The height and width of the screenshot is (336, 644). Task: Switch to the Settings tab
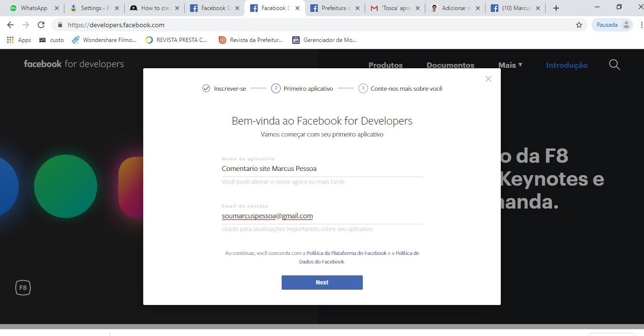click(x=94, y=8)
